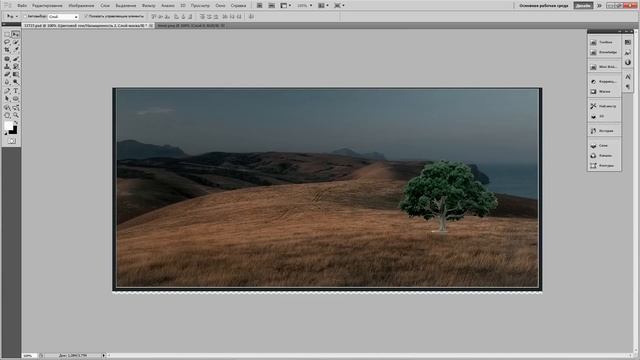Select the Gradient tool
640x360 pixels.
(x=16, y=74)
